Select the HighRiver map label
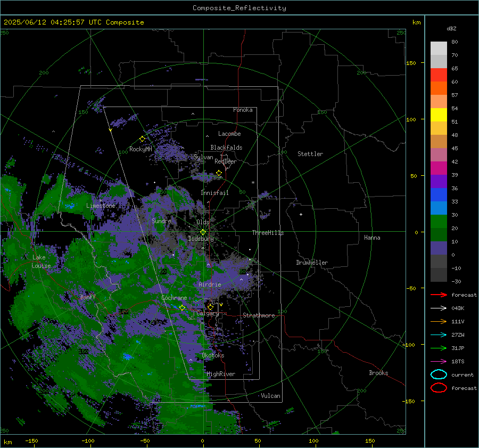The image size is (479, 448). 221,374
